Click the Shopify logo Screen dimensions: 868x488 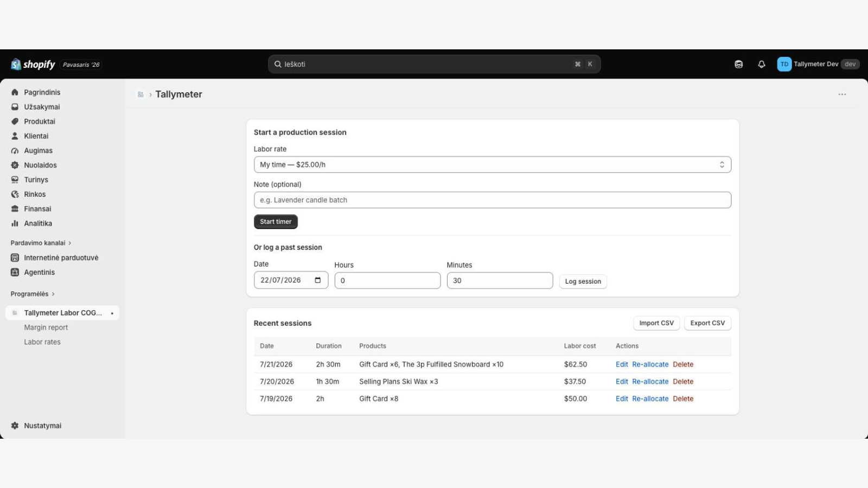click(x=33, y=64)
